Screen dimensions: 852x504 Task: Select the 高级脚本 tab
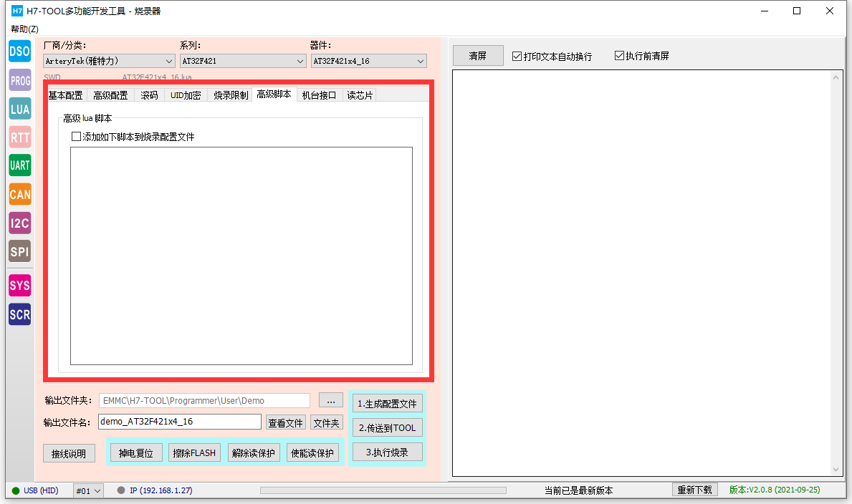coord(274,94)
